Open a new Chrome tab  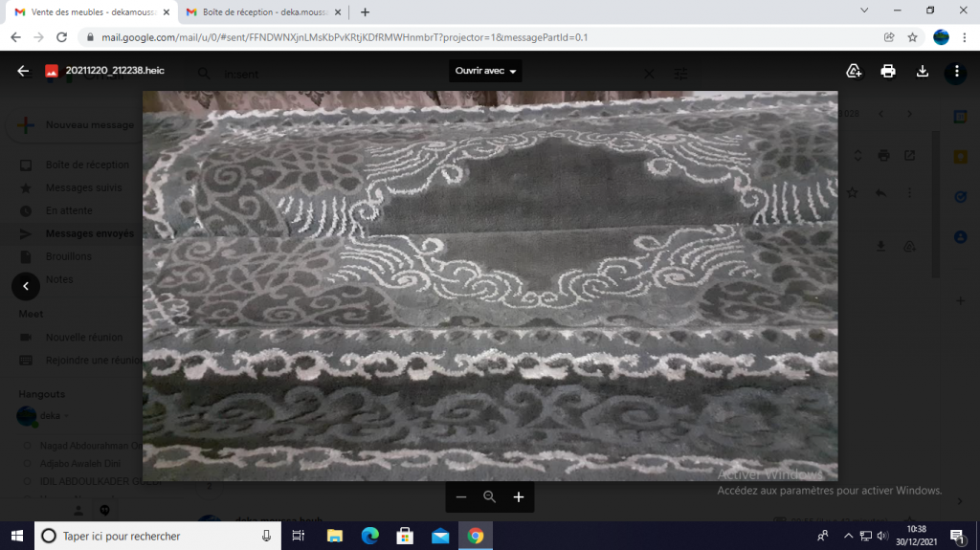(365, 11)
